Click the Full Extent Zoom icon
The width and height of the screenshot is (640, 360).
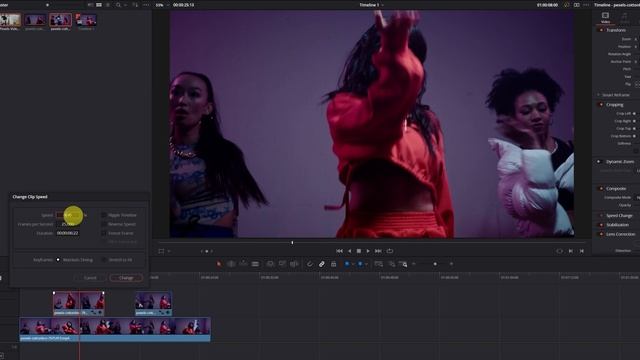(x=378, y=264)
